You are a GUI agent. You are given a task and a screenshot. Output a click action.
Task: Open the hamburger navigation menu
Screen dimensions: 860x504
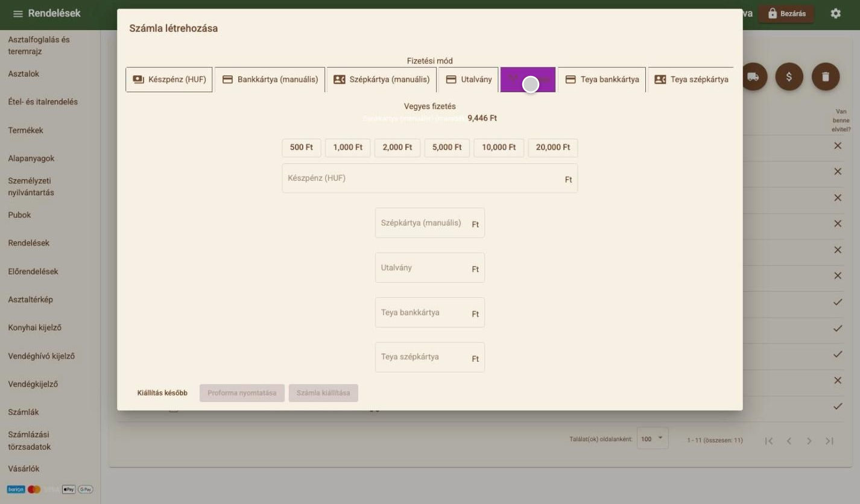coord(18,14)
